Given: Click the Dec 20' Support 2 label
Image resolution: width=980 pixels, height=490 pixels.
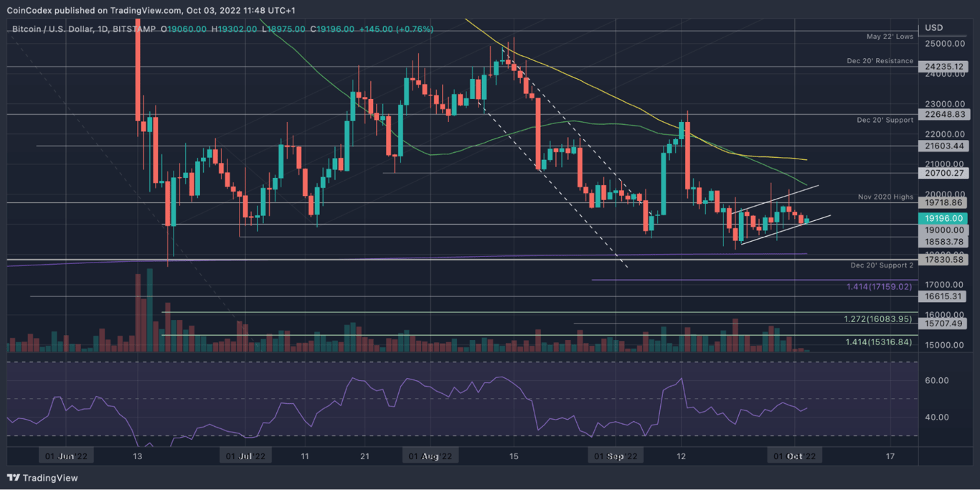Looking at the screenshot, I should click(x=881, y=265).
